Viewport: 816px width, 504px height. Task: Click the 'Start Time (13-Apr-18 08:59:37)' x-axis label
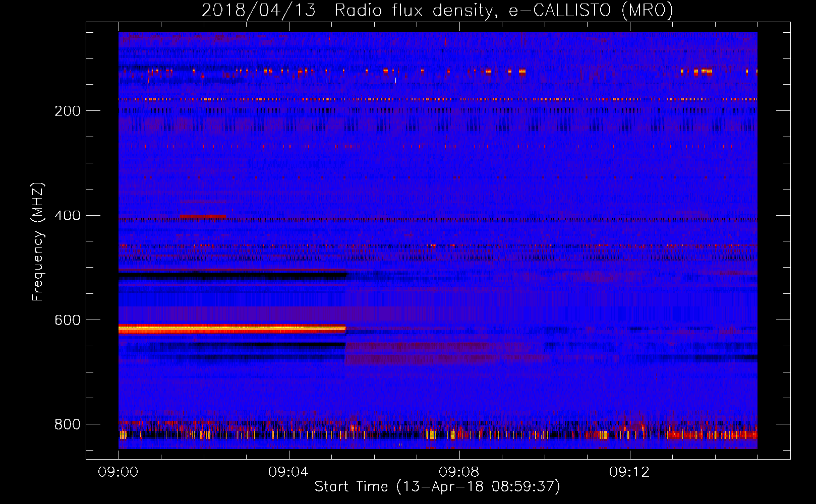click(x=437, y=487)
